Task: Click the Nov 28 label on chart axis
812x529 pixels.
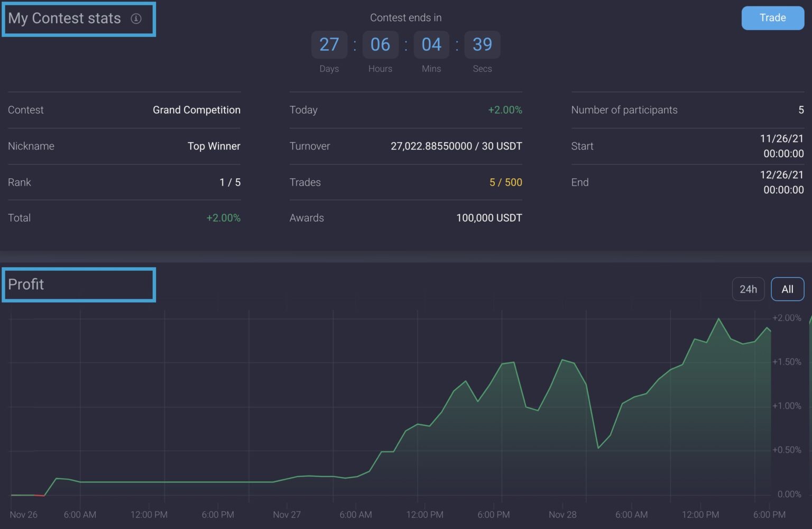Action: [562, 515]
